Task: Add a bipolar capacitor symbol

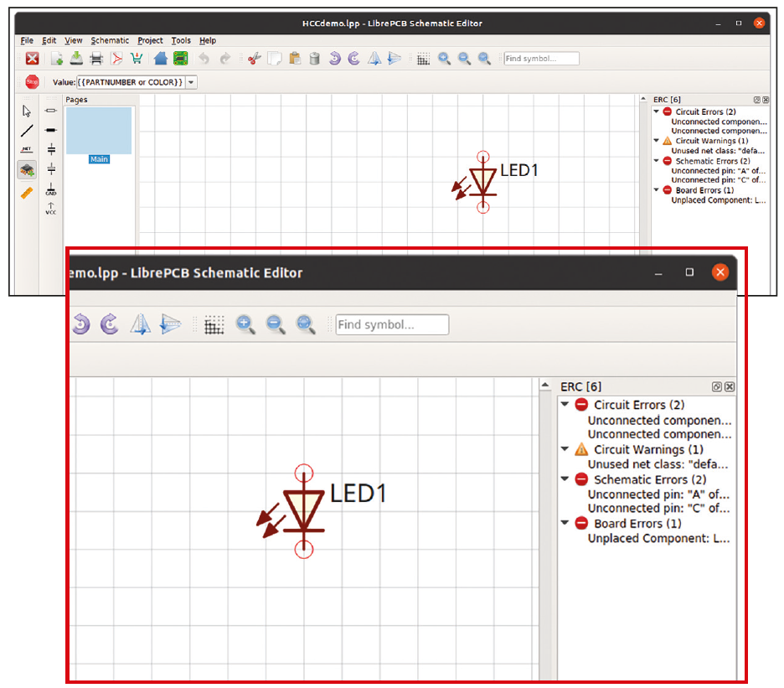Action: [x=51, y=149]
